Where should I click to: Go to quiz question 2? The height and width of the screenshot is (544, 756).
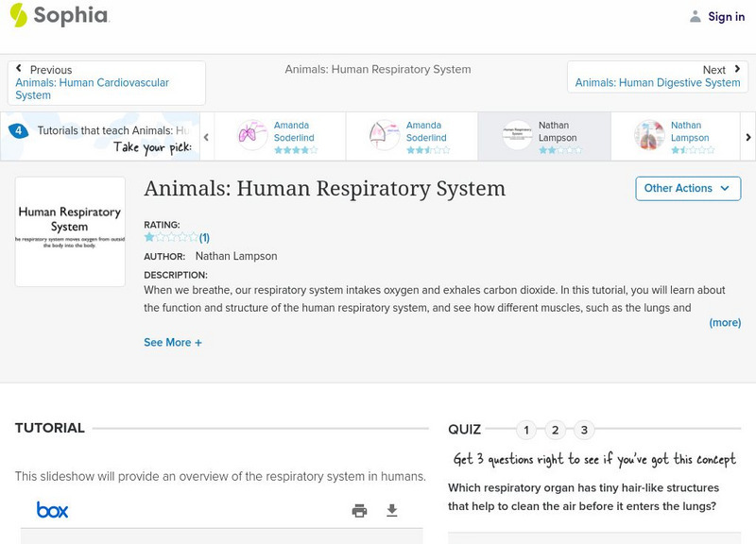[556, 431]
